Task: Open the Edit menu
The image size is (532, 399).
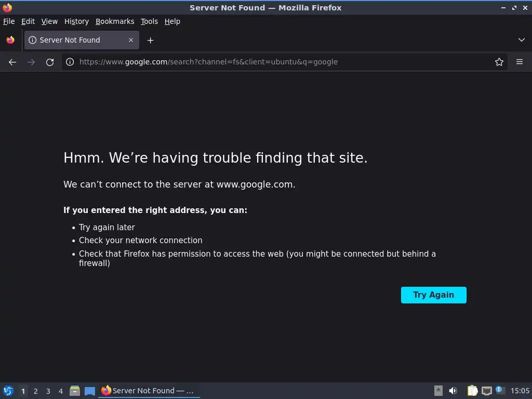Action: click(x=28, y=21)
